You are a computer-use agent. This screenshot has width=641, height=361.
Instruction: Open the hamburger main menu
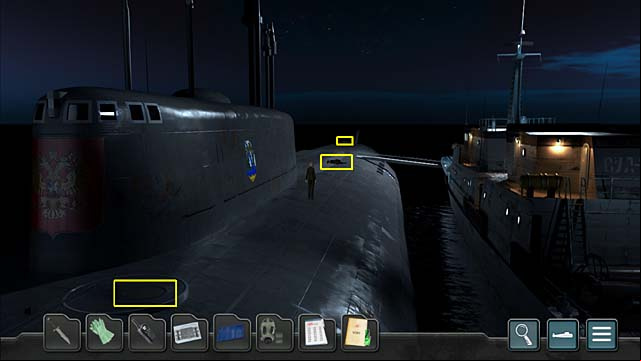pyautogui.click(x=602, y=334)
